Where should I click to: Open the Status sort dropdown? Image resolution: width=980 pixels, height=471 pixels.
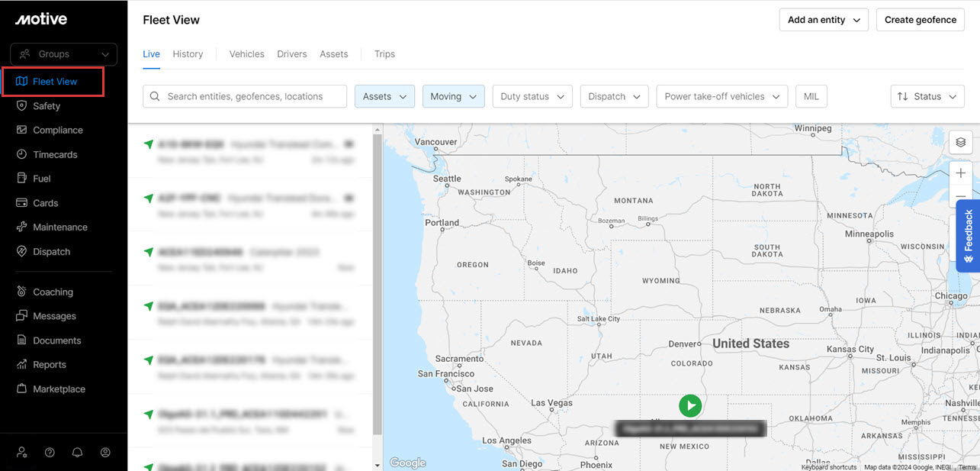[927, 96]
